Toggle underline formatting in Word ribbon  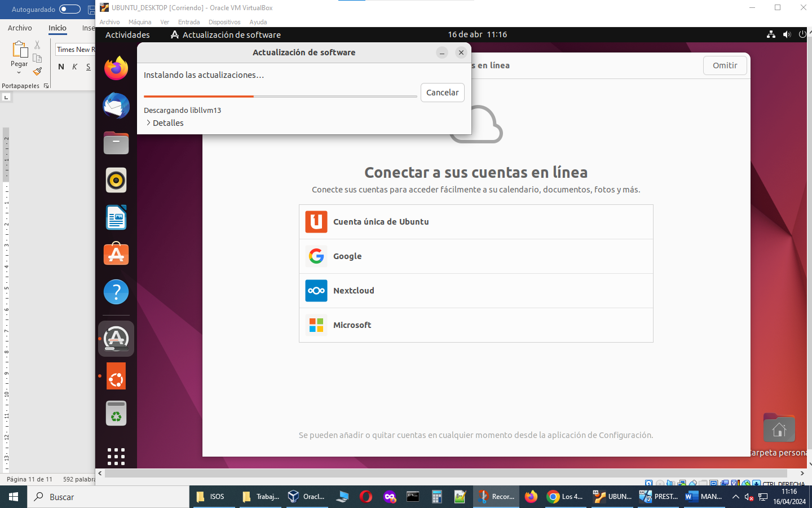88,67
